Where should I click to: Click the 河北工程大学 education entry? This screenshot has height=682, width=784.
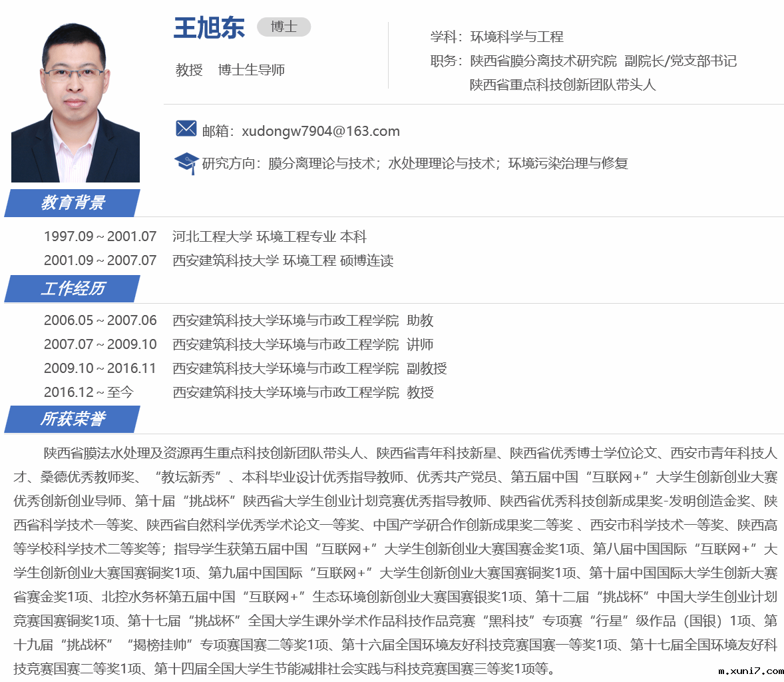point(270,236)
